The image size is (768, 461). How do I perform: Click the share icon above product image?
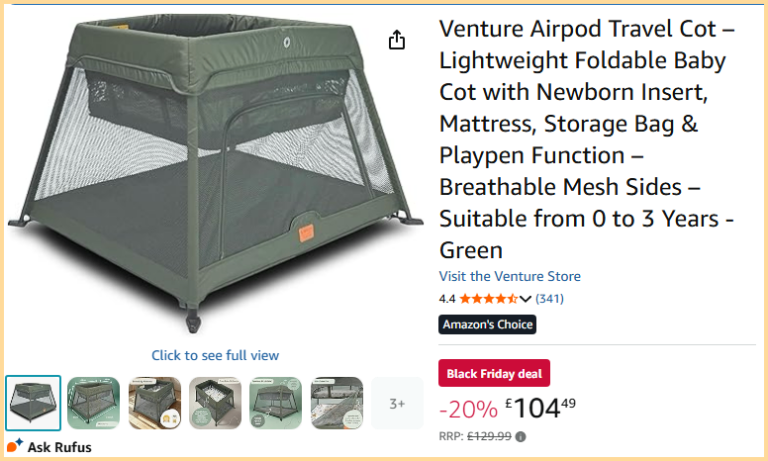(397, 40)
